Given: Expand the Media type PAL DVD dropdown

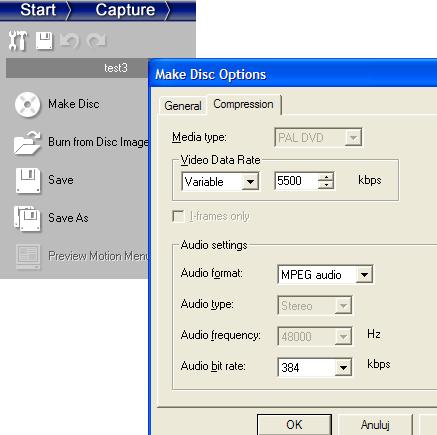Looking at the screenshot, I should (x=353, y=137).
